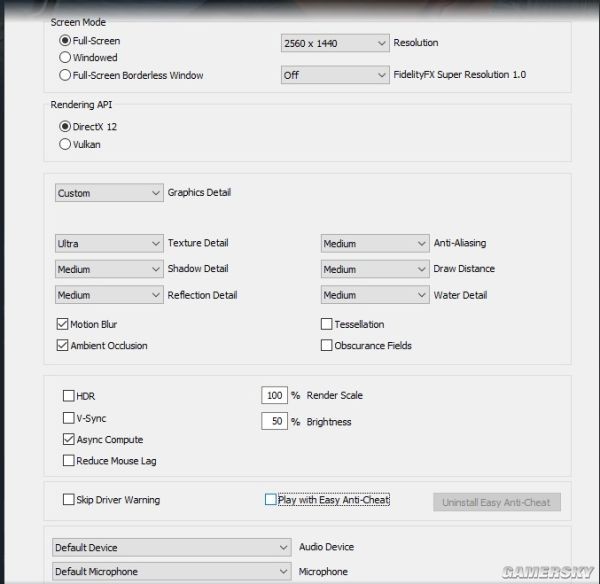Select the Full-Screen radio button
Image resolution: width=600 pixels, height=584 pixels.
pyautogui.click(x=65, y=40)
